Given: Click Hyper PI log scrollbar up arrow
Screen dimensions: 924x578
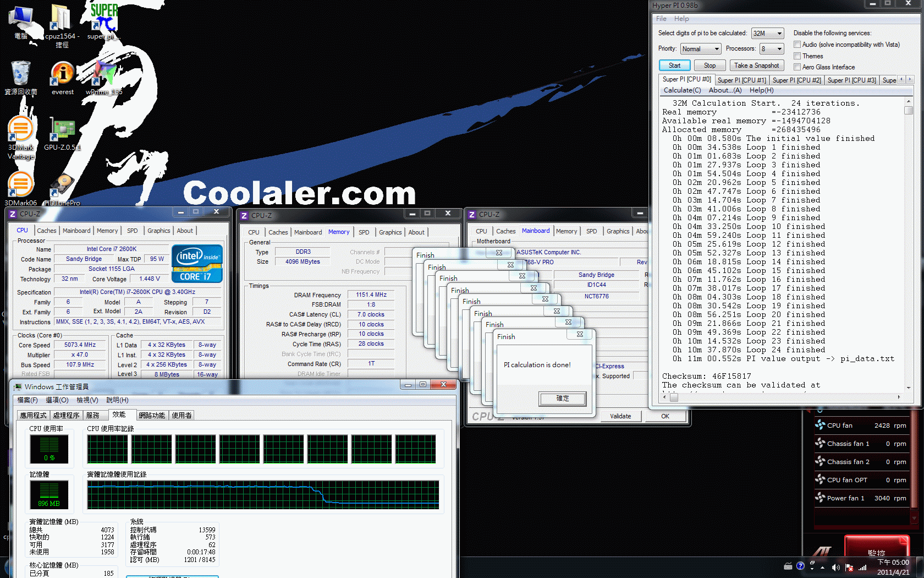Looking at the screenshot, I should [x=909, y=102].
